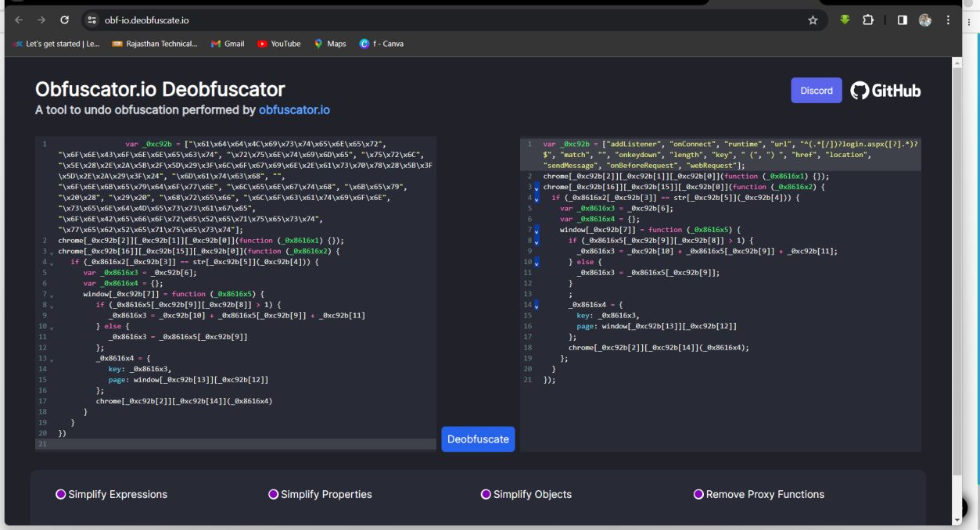This screenshot has width=980, height=530.
Task: Open the Gmail bookmark
Action: (x=228, y=44)
